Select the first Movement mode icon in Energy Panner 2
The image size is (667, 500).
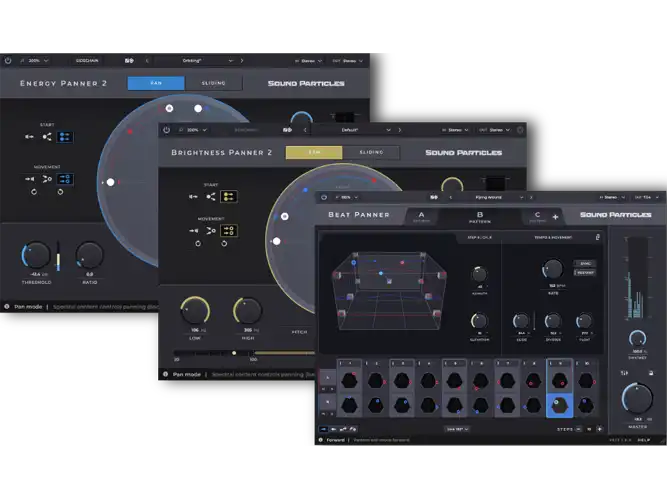click(29, 179)
